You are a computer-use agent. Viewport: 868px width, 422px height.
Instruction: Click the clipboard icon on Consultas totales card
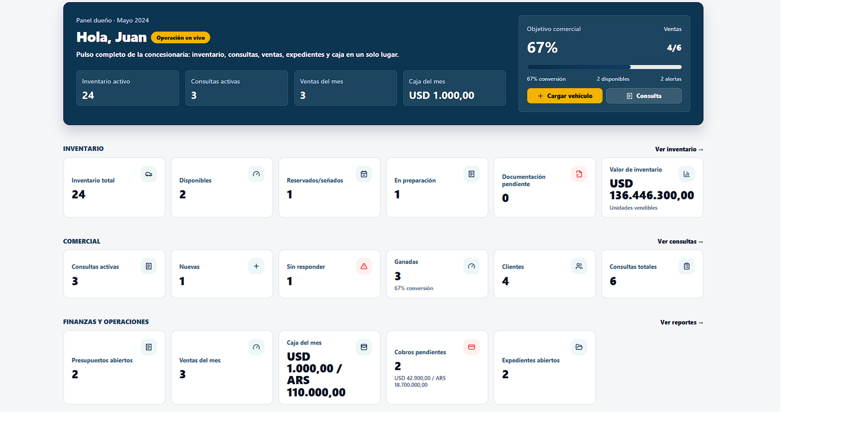point(687,266)
